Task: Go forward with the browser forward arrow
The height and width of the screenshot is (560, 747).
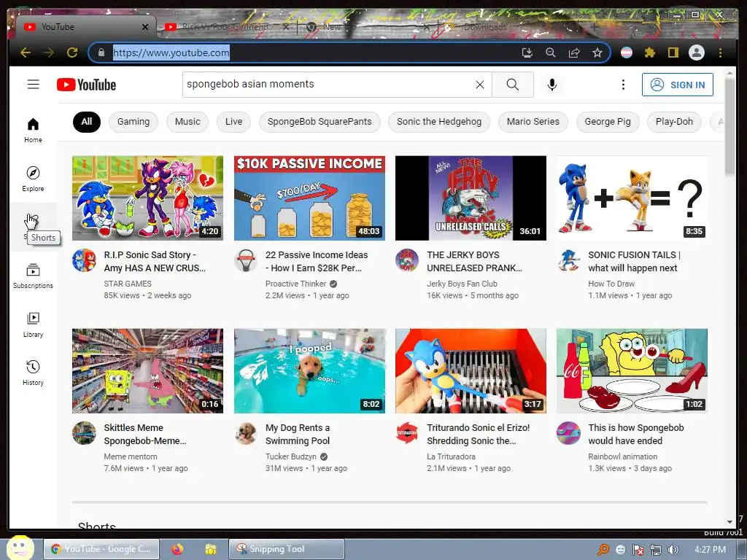Action: (49, 52)
